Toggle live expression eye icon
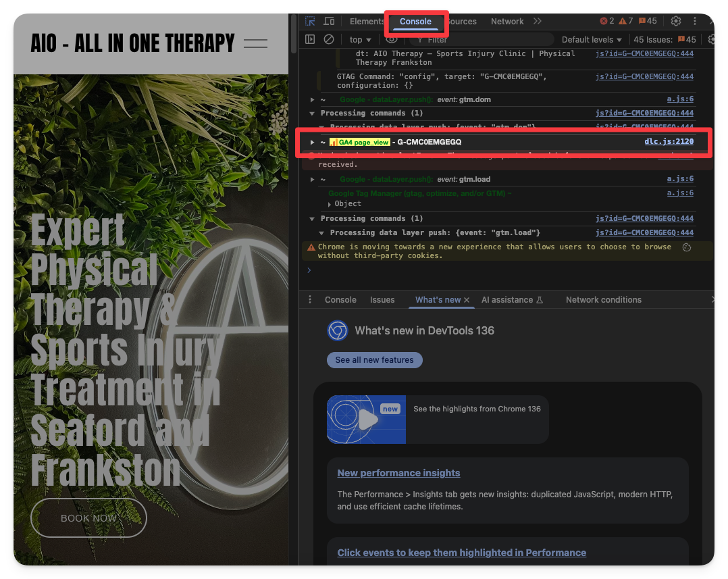 (x=392, y=40)
